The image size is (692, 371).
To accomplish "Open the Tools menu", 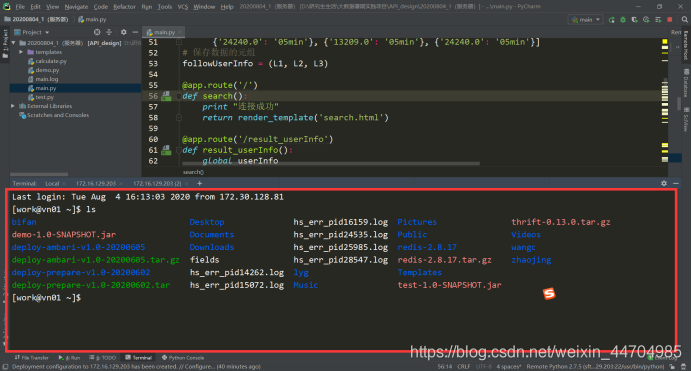I will 165,7.
